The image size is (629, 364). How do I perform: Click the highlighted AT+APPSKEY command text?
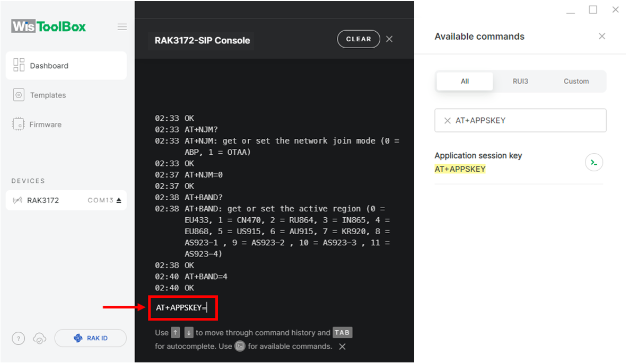pyautogui.click(x=460, y=169)
